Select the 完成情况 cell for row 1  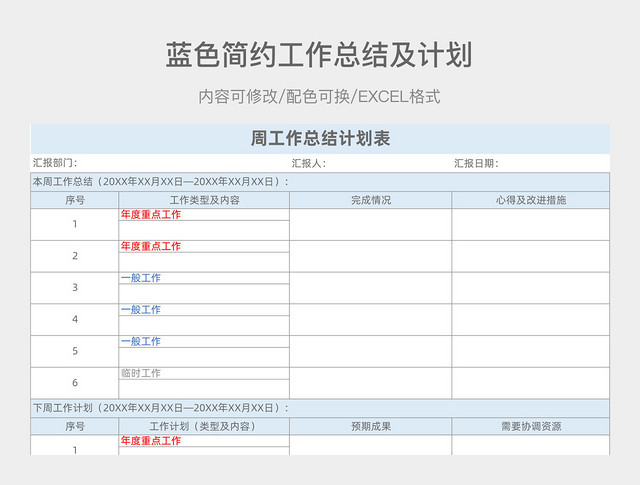pyautogui.click(x=371, y=225)
